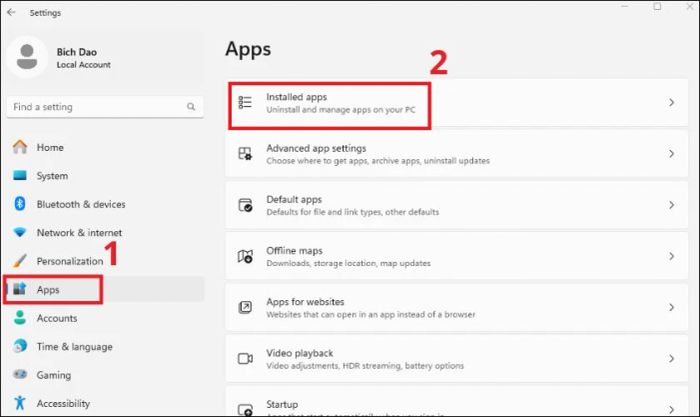The width and height of the screenshot is (700, 417).
Task: Click the Local Account label
Action: (x=83, y=65)
